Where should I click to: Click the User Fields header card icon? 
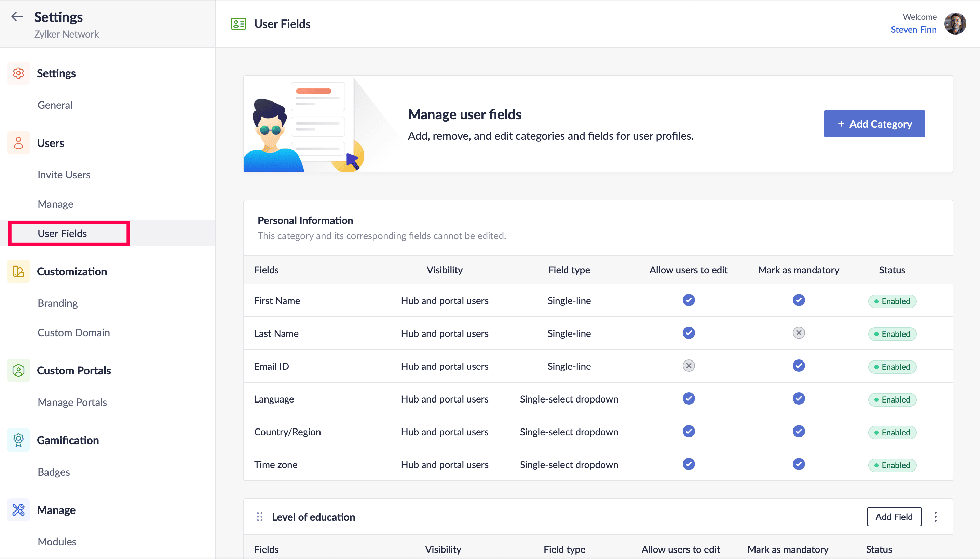click(239, 24)
